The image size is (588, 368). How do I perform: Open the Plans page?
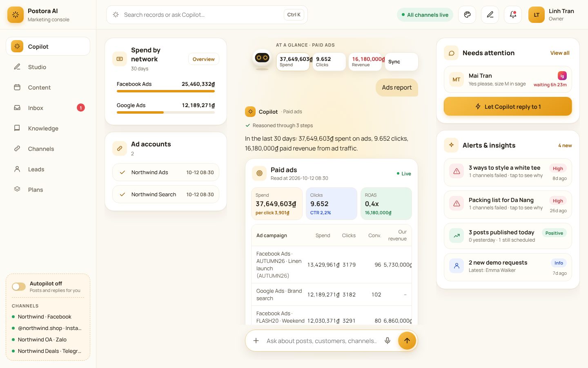(x=48, y=189)
